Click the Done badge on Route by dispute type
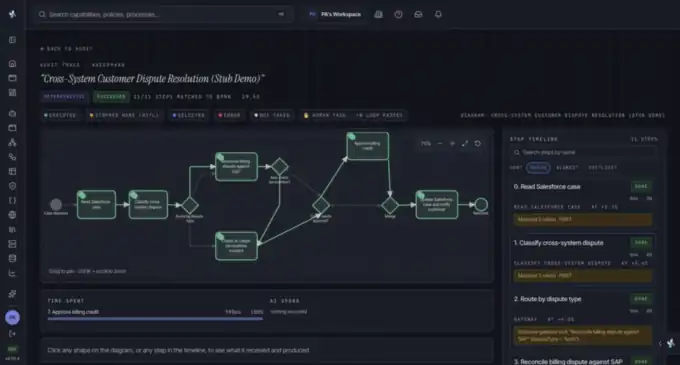The height and width of the screenshot is (365, 680). click(x=641, y=299)
